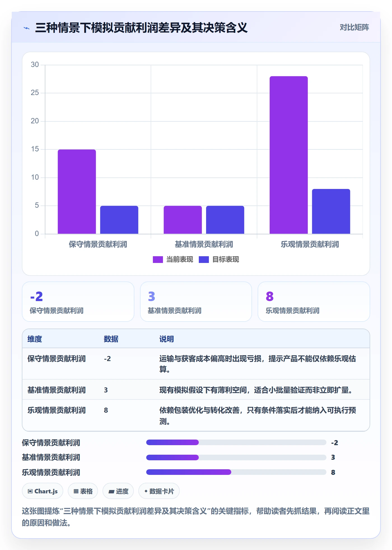
Task: Click the 说明 column header
Action: point(167,339)
